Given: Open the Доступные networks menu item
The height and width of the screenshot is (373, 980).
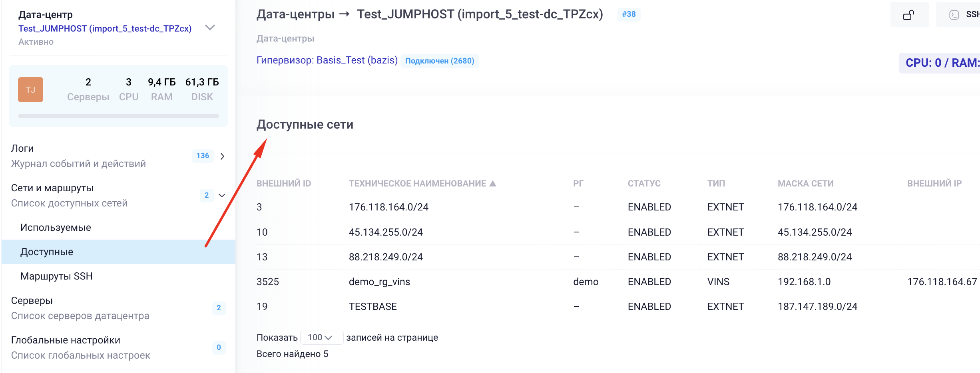Looking at the screenshot, I should 47,252.
